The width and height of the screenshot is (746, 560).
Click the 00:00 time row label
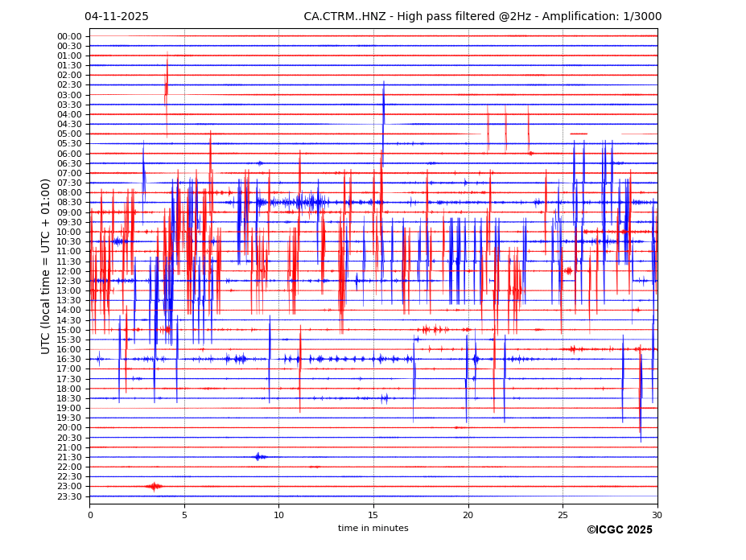pos(69,36)
